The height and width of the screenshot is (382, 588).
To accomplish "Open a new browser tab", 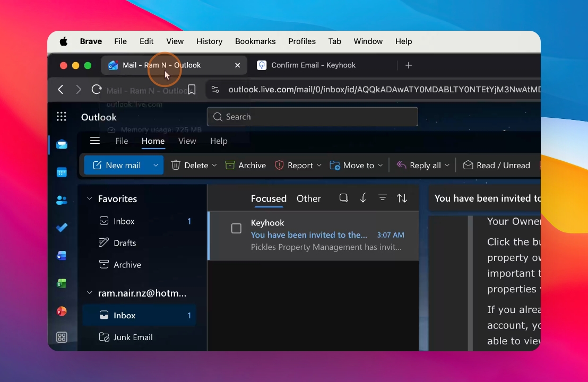I will pyautogui.click(x=409, y=65).
